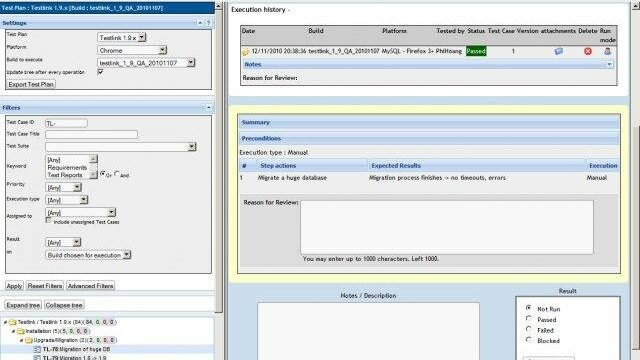
Task: Click in the Test Case ID field
Action: [x=66, y=123]
